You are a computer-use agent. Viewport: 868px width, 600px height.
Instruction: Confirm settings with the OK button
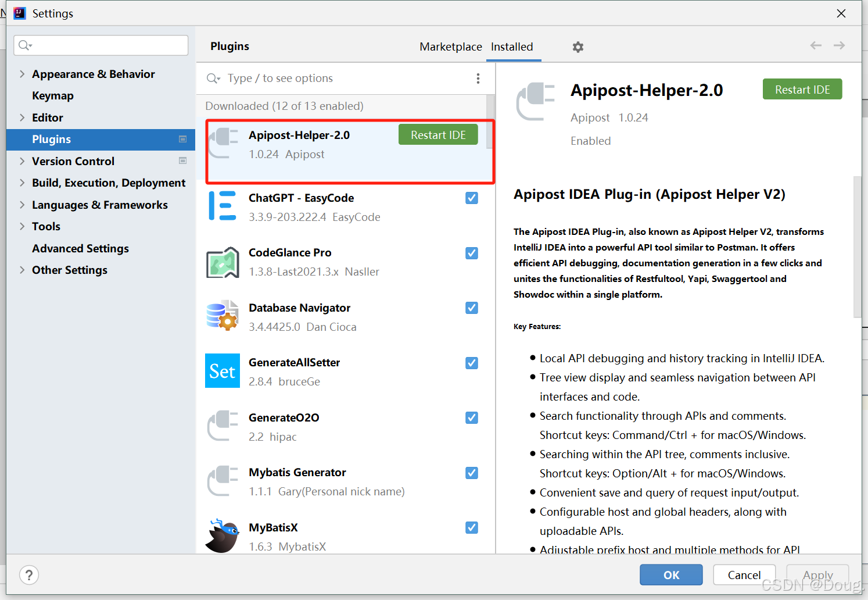[671, 575]
